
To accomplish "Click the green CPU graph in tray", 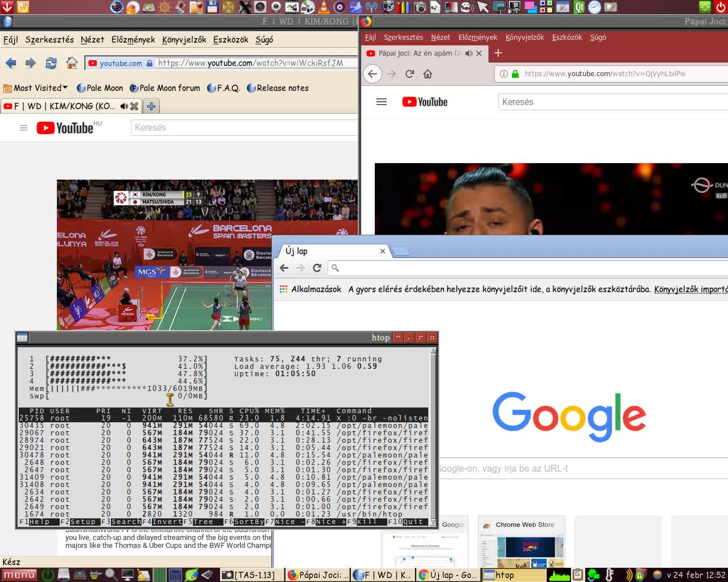I will click(x=559, y=575).
